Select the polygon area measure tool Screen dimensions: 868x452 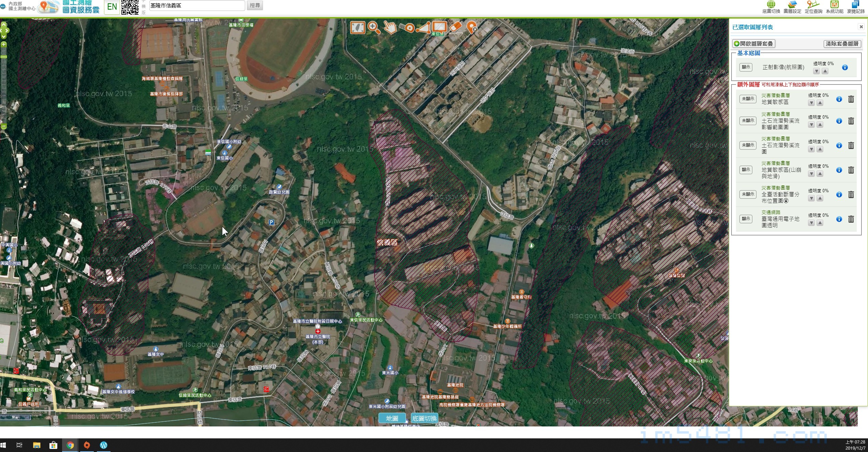(423, 28)
